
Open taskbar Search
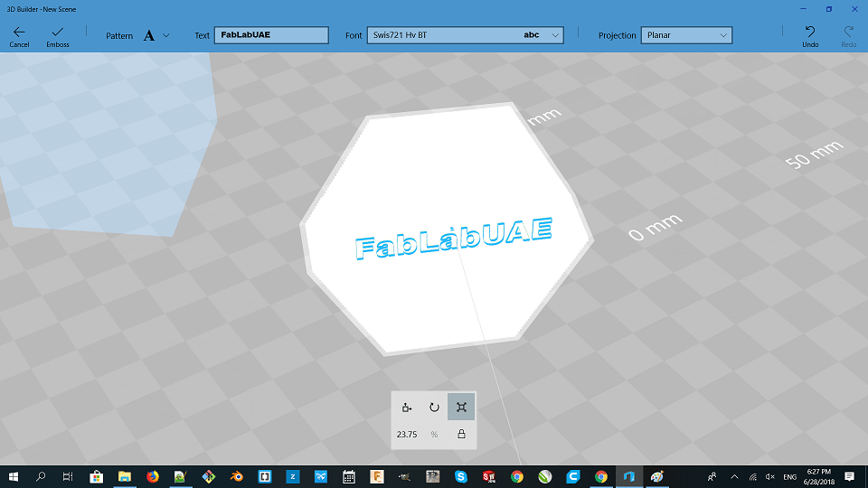pyautogui.click(x=41, y=476)
